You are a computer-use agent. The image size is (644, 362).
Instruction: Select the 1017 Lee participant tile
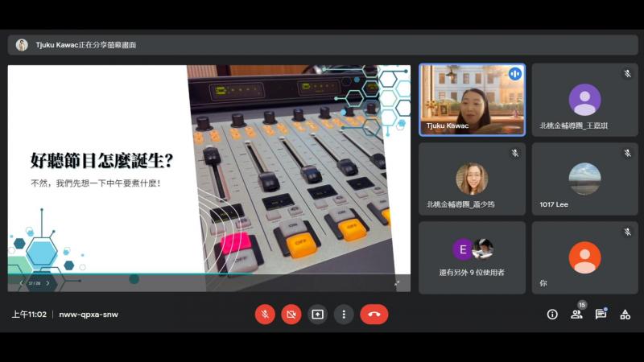coord(584,179)
